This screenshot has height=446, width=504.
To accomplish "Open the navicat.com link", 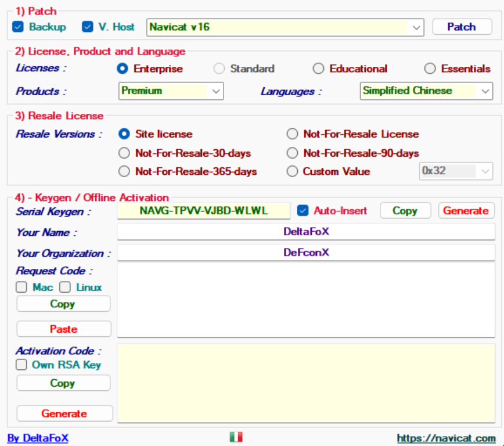I will click(x=446, y=438).
